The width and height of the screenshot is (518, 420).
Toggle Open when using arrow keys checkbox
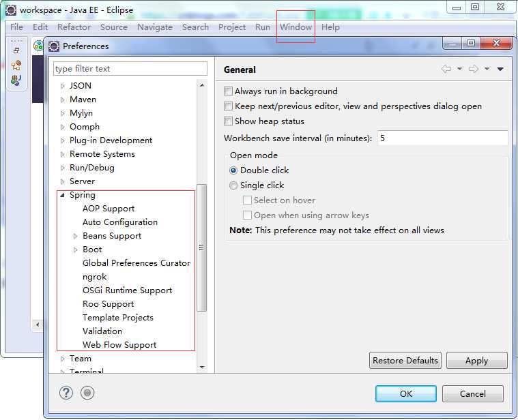click(x=247, y=215)
